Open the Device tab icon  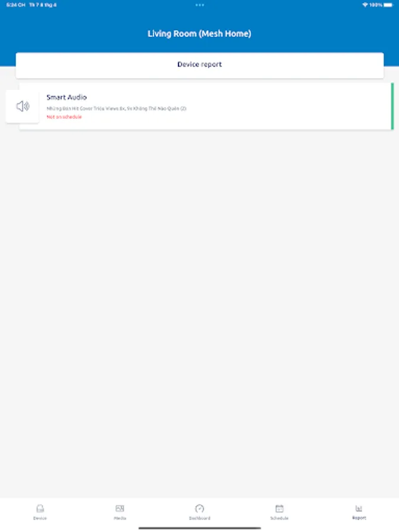tap(40, 508)
